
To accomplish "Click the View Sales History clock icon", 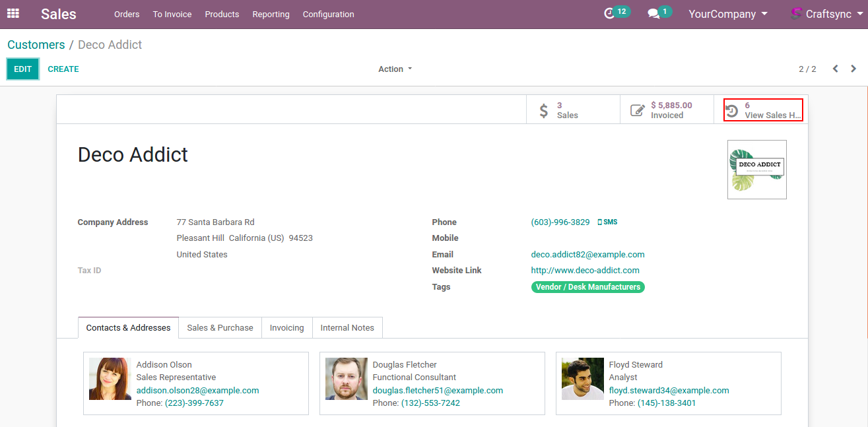I will pyautogui.click(x=731, y=111).
